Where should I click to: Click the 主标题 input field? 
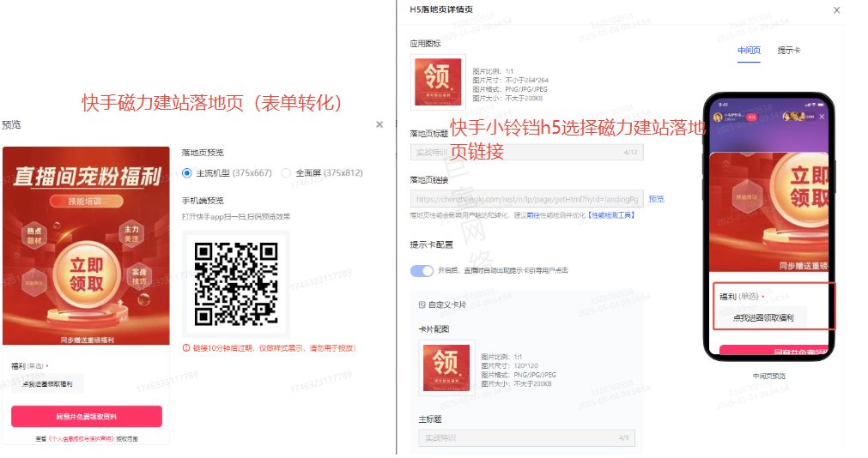[x=527, y=437]
